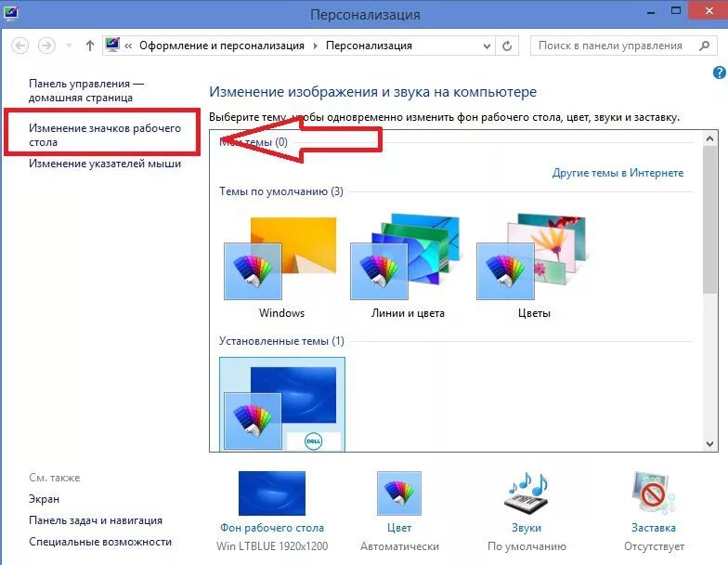728x565 pixels.
Task: Click the Установленные темы (1) heading
Action: [282, 341]
